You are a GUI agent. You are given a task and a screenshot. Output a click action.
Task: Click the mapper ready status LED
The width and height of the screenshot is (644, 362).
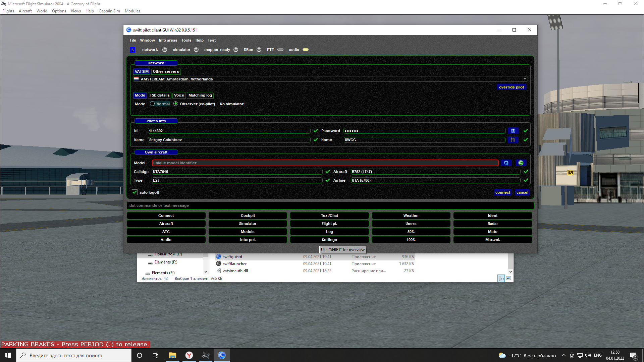(236, 50)
